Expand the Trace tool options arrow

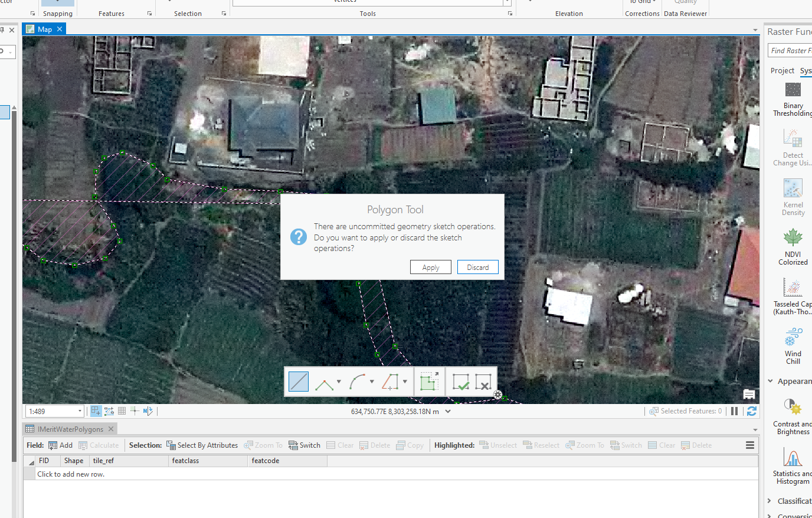click(405, 382)
